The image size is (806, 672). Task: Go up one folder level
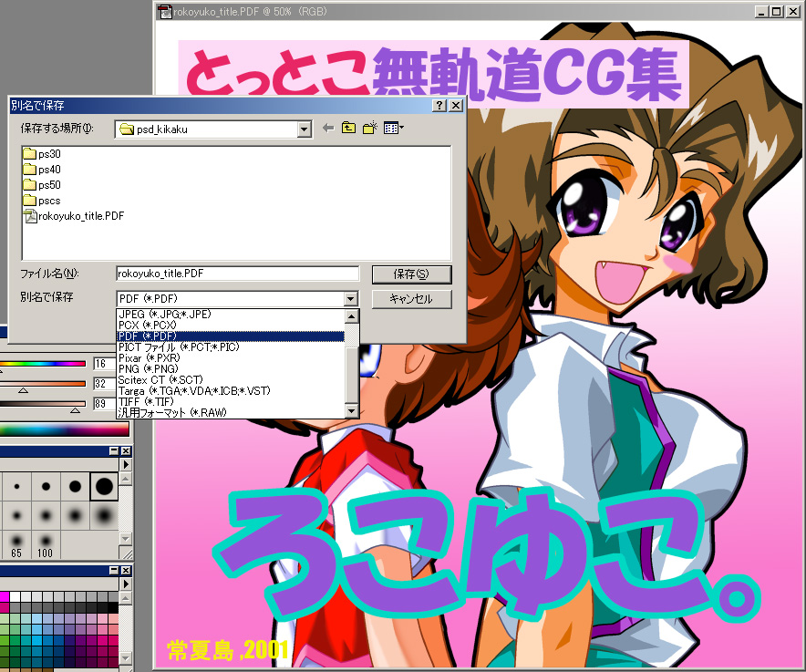point(348,128)
